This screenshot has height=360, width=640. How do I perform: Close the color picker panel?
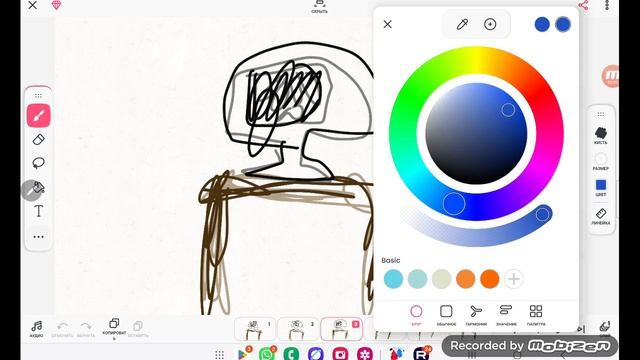click(x=387, y=24)
